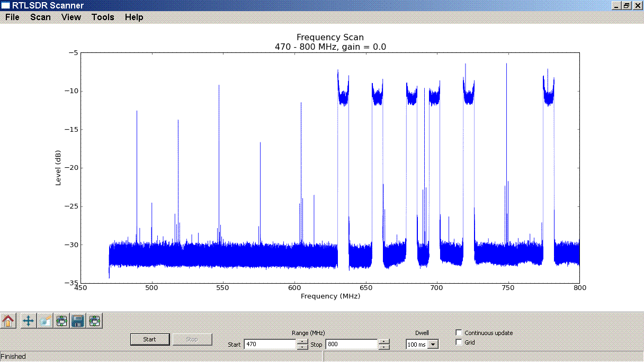Decrease the Start frequency with down arrow
The height and width of the screenshot is (362, 644).
tap(302, 347)
